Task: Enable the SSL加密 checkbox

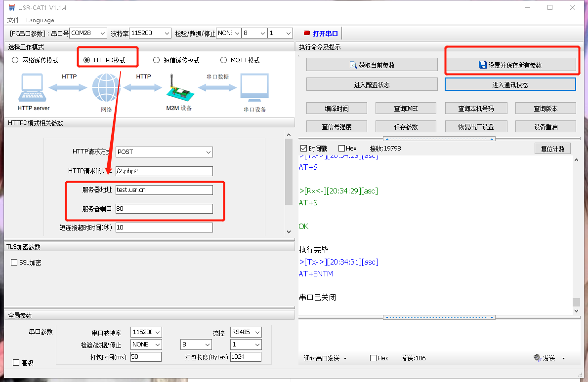Action: coord(14,263)
